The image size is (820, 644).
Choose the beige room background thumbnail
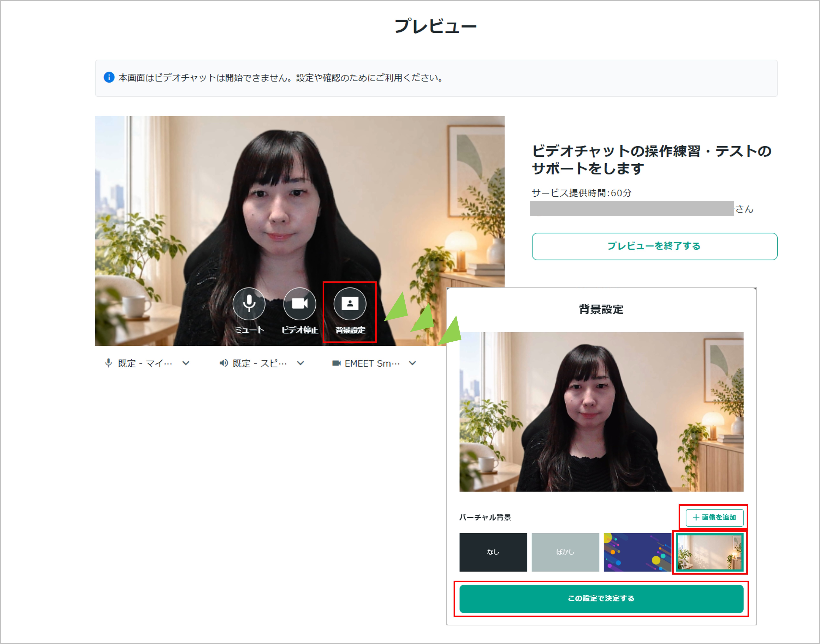pos(710,552)
